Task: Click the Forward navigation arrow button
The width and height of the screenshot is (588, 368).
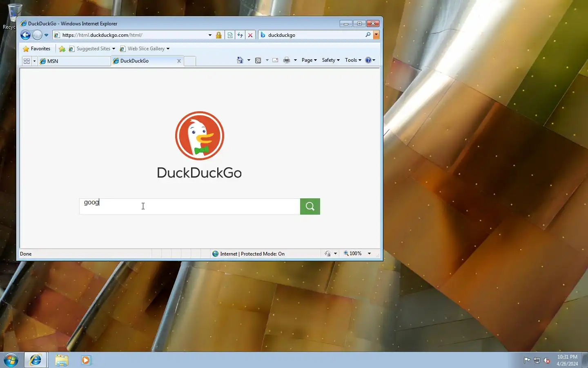Action: click(x=37, y=35)
